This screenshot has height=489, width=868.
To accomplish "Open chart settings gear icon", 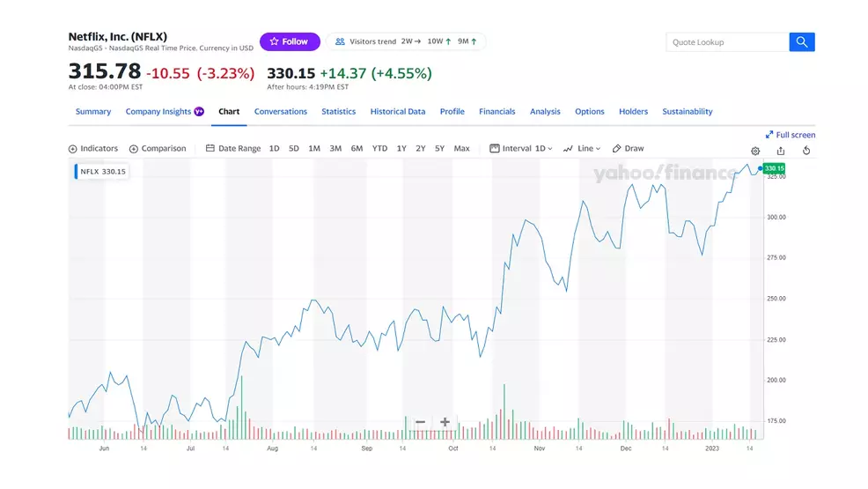I will click(755, 152).
